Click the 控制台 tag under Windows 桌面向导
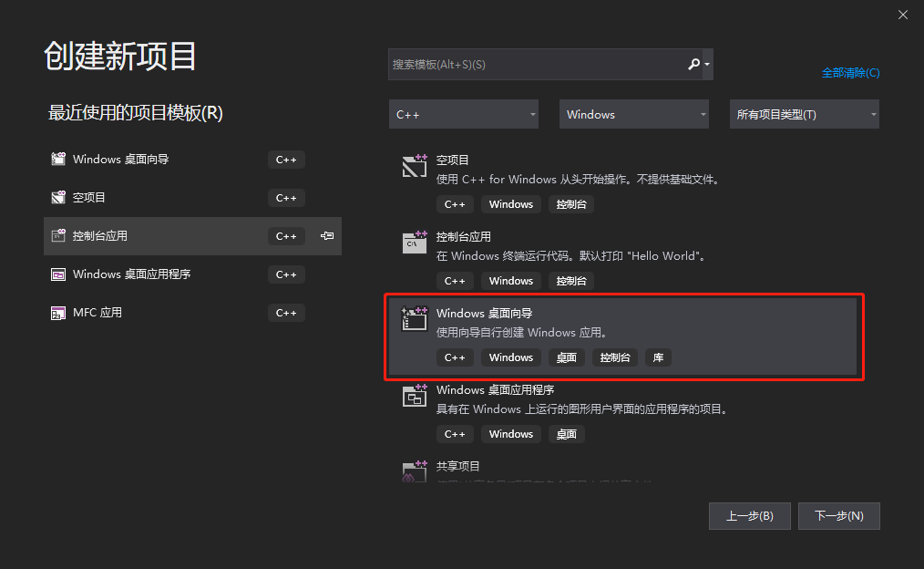Screen dimensions: 924x569 coord(615,357)
